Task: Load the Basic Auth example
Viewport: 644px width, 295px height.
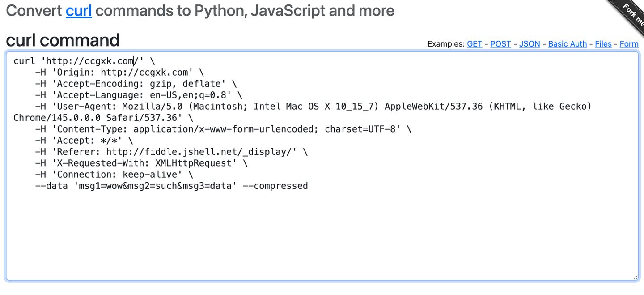Action: (x=567, y=44)
